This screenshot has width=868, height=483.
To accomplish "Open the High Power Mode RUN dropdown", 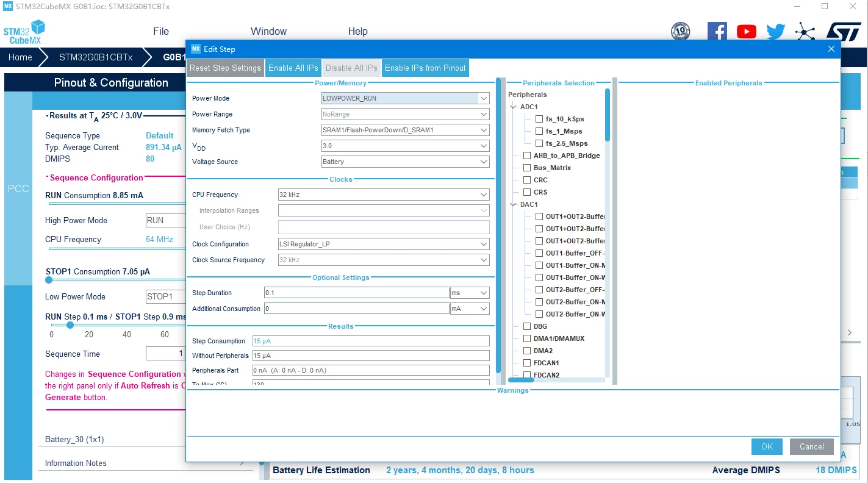I will (165, 220).
